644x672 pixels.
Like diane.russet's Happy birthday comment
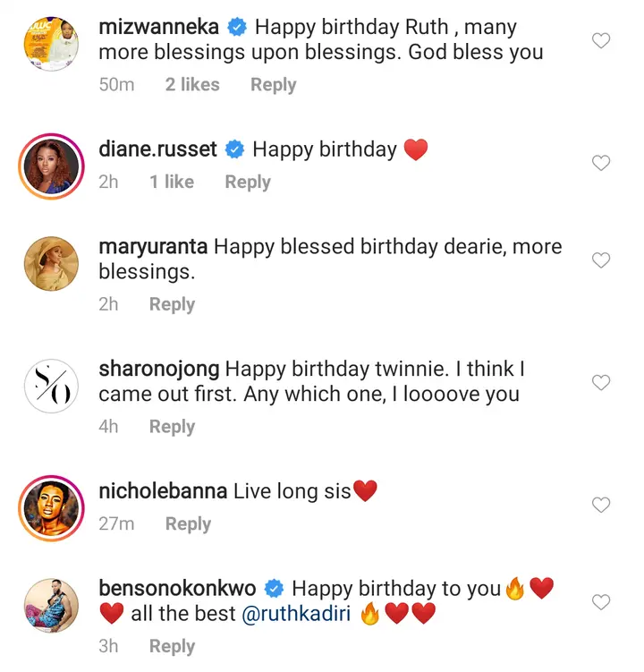602,163
